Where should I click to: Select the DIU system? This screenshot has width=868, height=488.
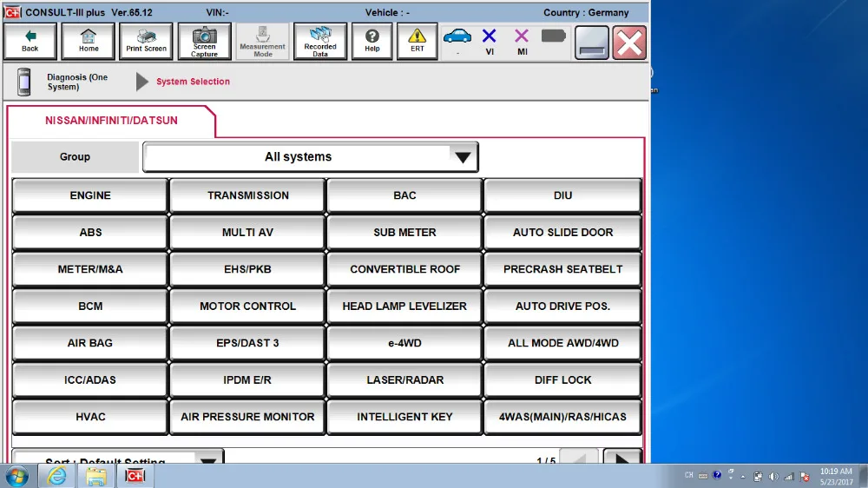click(x=562, y=195)
